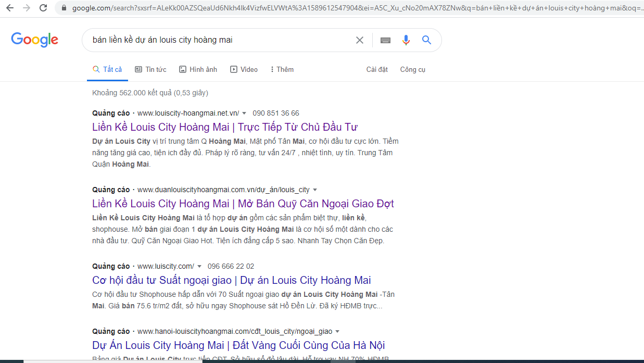Go to Google homepage via logo
The width and height of the screenshot is (644, 363).
point(34,40)
